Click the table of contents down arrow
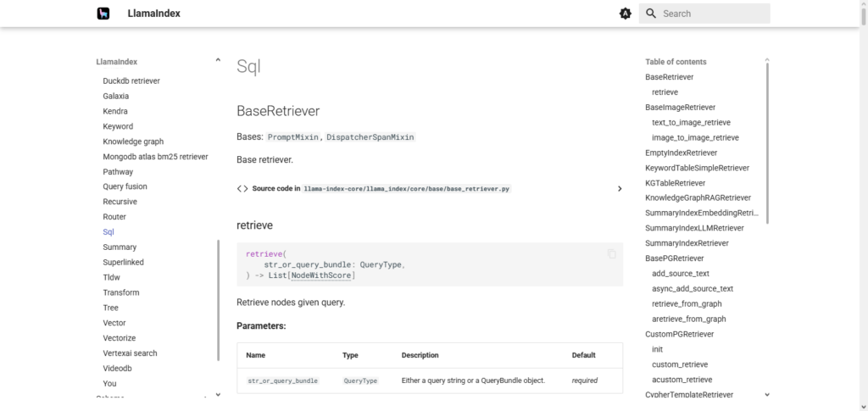Image resolution: width=868 pixels, height=411 pixels. click(766, 394)
